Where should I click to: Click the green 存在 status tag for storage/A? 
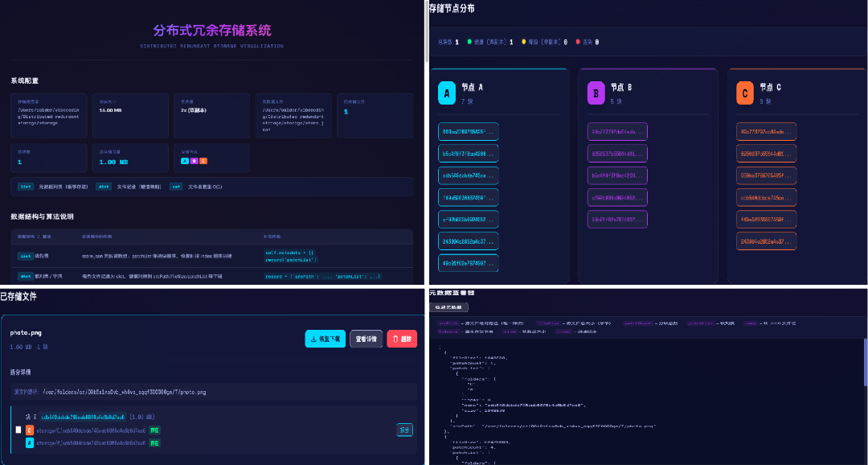[x=154, y=442]
